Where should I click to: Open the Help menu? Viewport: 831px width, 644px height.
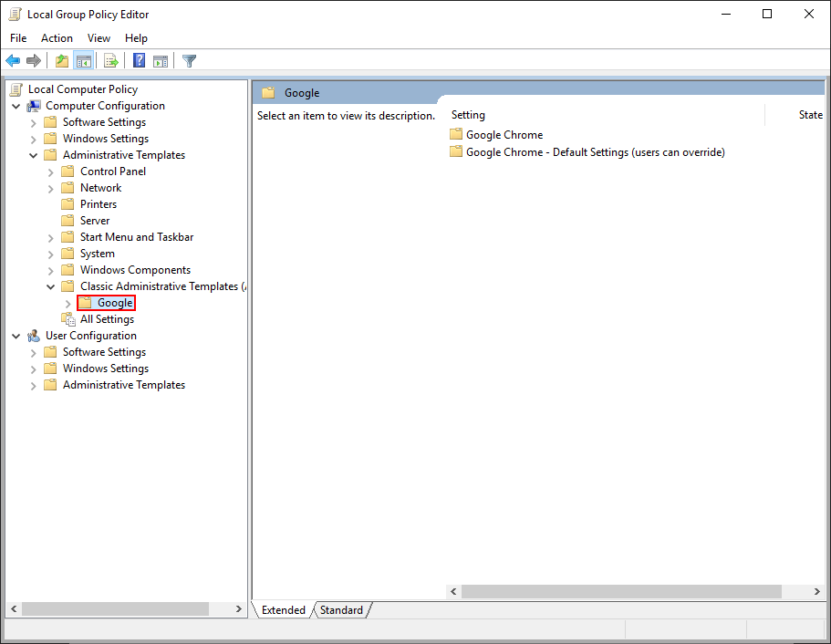point(136,38)
